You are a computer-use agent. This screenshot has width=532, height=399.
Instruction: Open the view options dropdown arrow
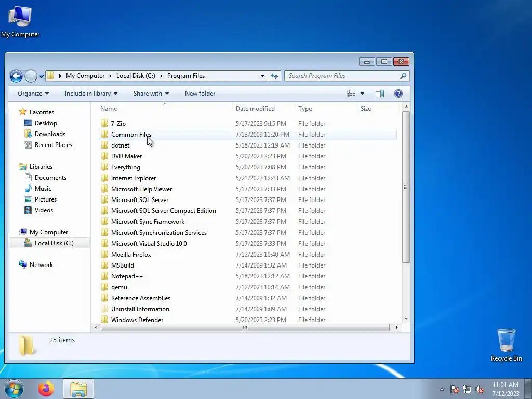coord(362,94)
